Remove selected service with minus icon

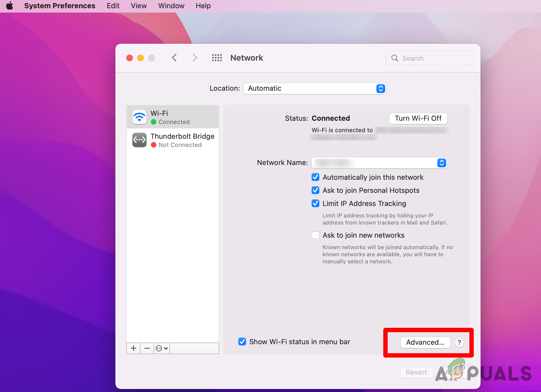(147, 348)
